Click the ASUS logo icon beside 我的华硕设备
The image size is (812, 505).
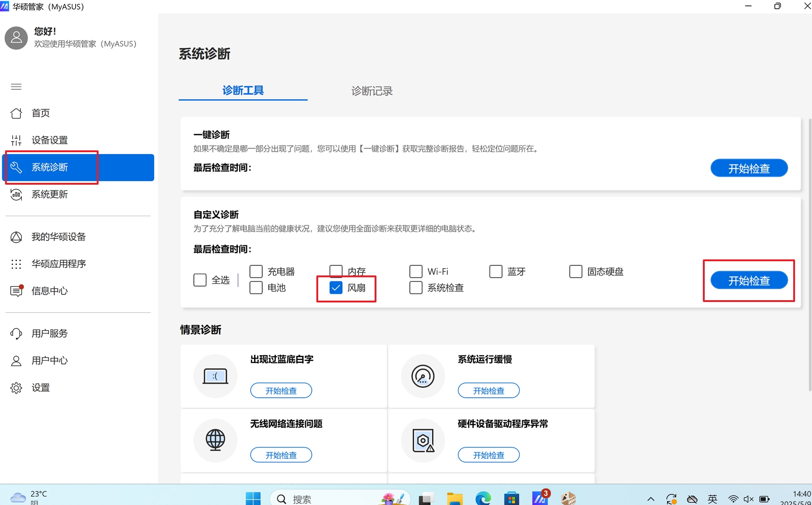pos(16,237)
